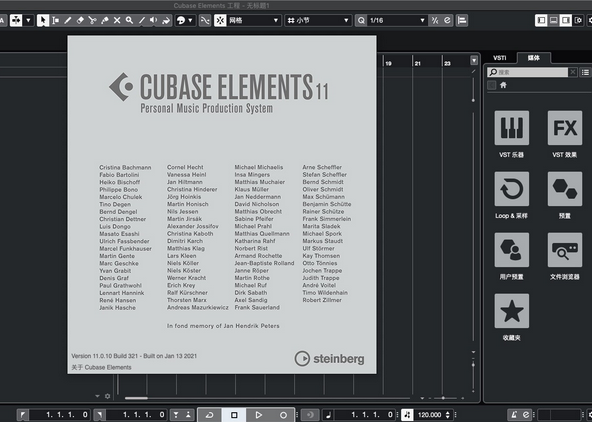
Task: Clear the media search field with X
Action: click(x=573, y=72)
